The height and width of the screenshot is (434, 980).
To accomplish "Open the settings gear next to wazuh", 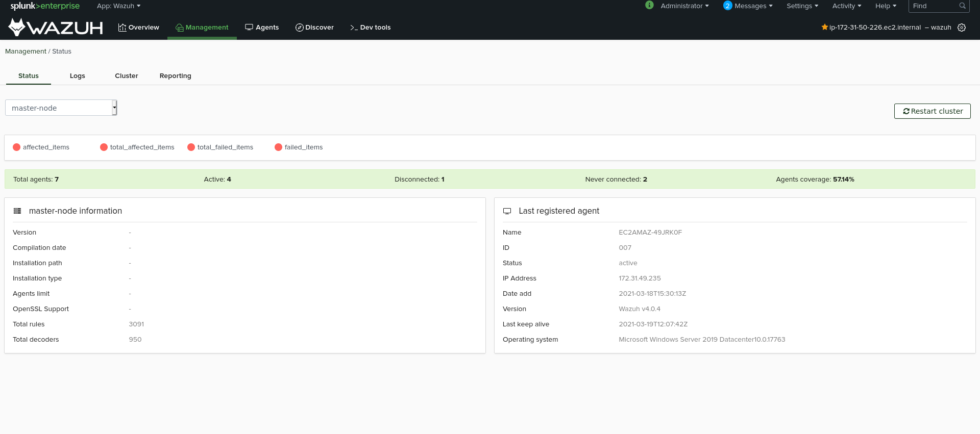I will (x=962, y=28).
